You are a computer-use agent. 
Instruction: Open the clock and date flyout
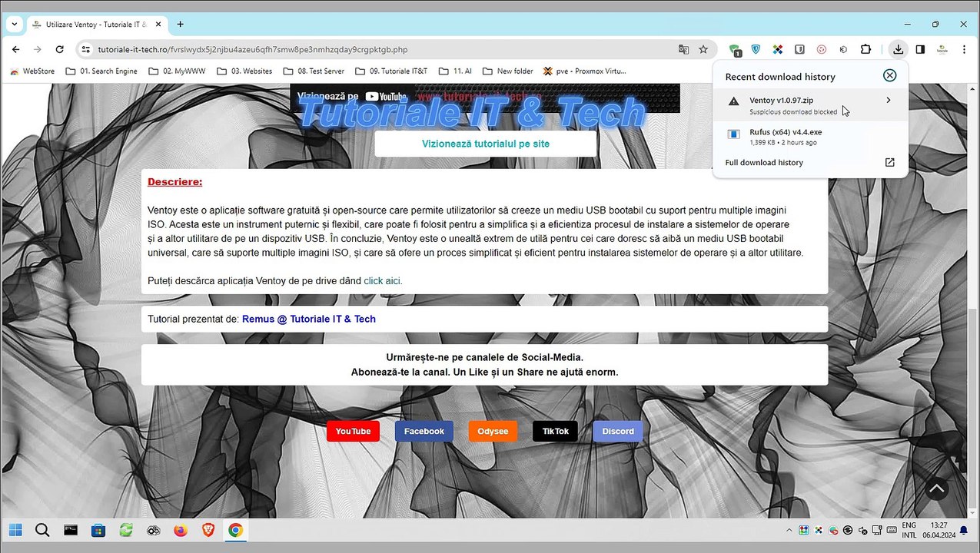(x=938, y=530)
